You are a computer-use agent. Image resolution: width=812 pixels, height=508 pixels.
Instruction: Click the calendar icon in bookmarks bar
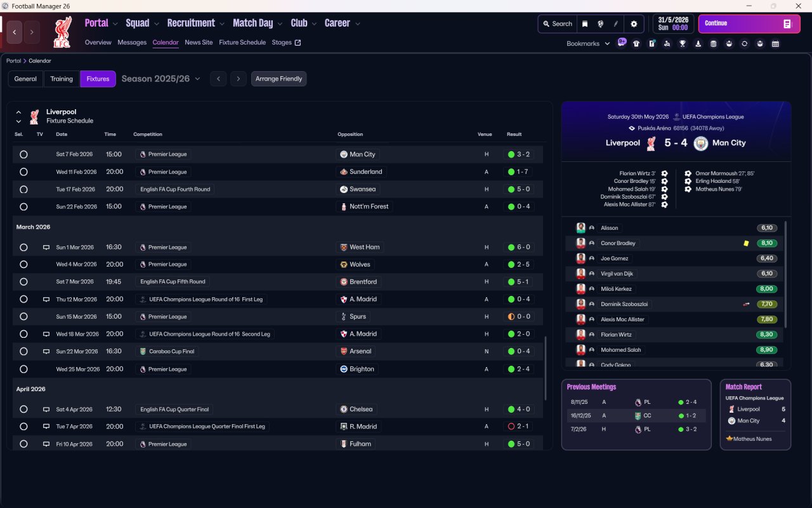click(x=775, y=44)
